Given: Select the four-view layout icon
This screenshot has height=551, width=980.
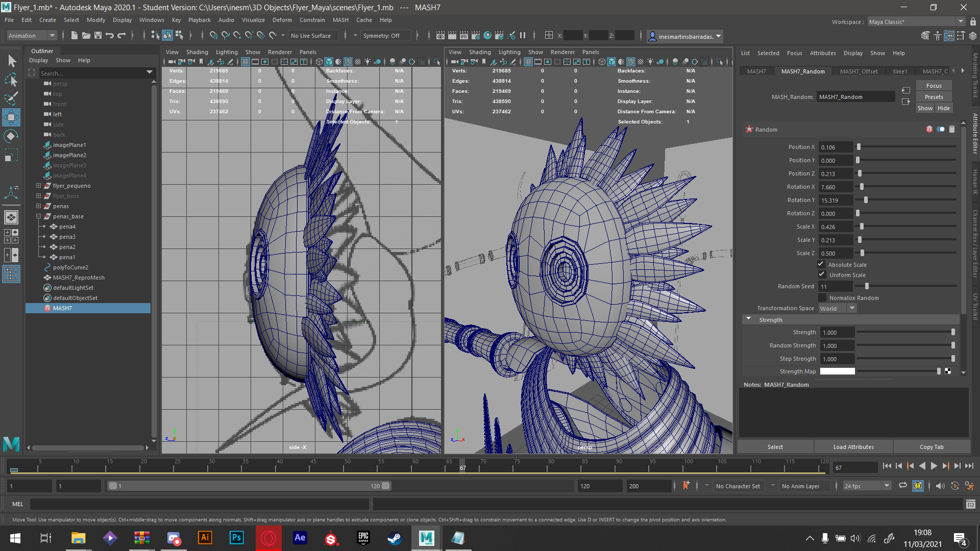Looking at the screenshot, I should pyautogui.click(x=11, y=236).
